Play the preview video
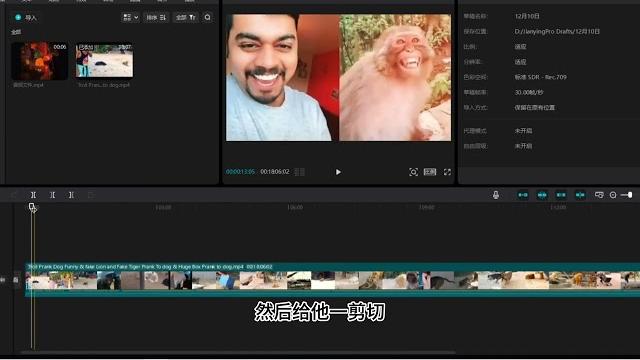640x360 pixels. pyautogui.click(x=338, y=172)
